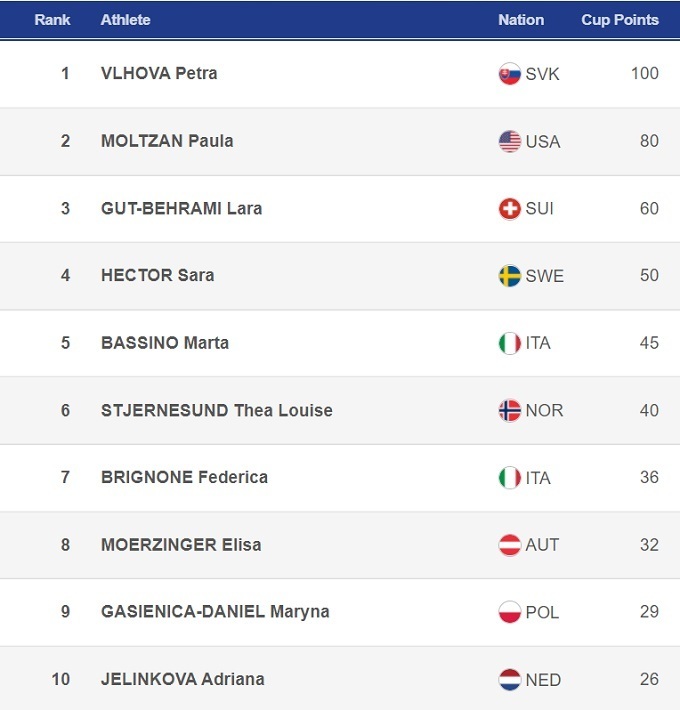Open MOLTZAN Paula's athlete link
680x710 pixels.
click(x=167, y=141)
